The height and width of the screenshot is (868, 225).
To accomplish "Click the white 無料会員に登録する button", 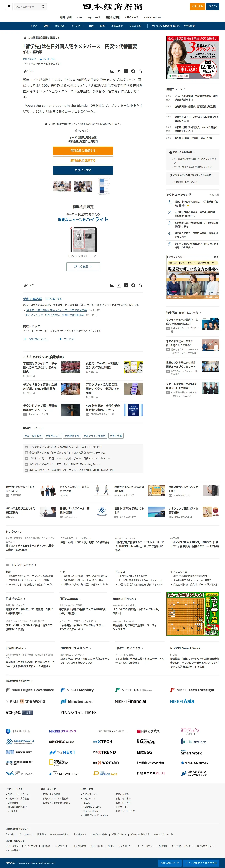I will (x=83, y=160).
